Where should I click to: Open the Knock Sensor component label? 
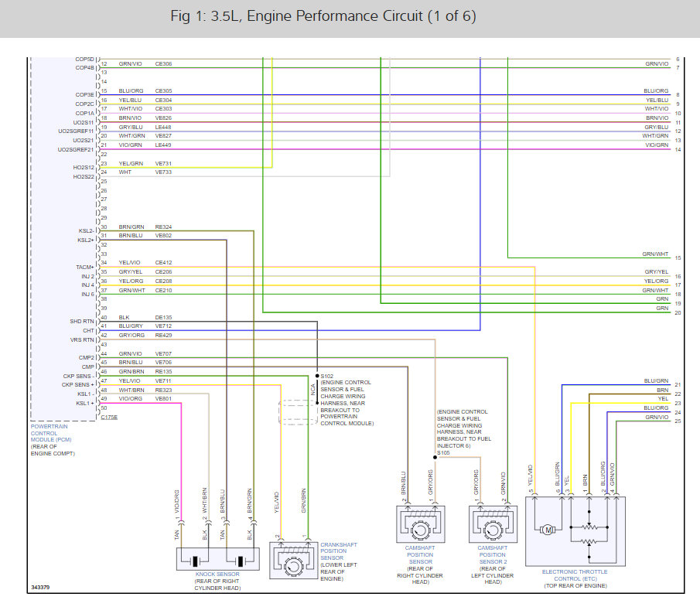tap(217, 574)
